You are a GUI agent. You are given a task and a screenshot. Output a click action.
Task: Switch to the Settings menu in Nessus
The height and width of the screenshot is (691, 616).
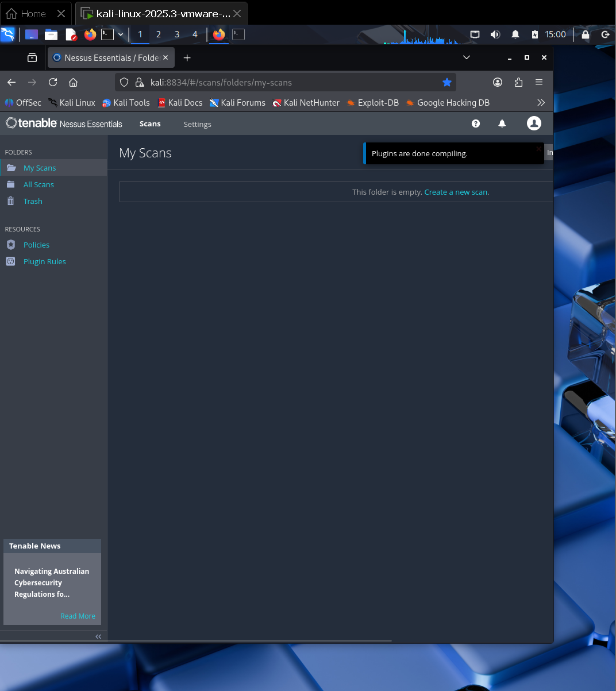pyautogui.click(x=197, y=124)
